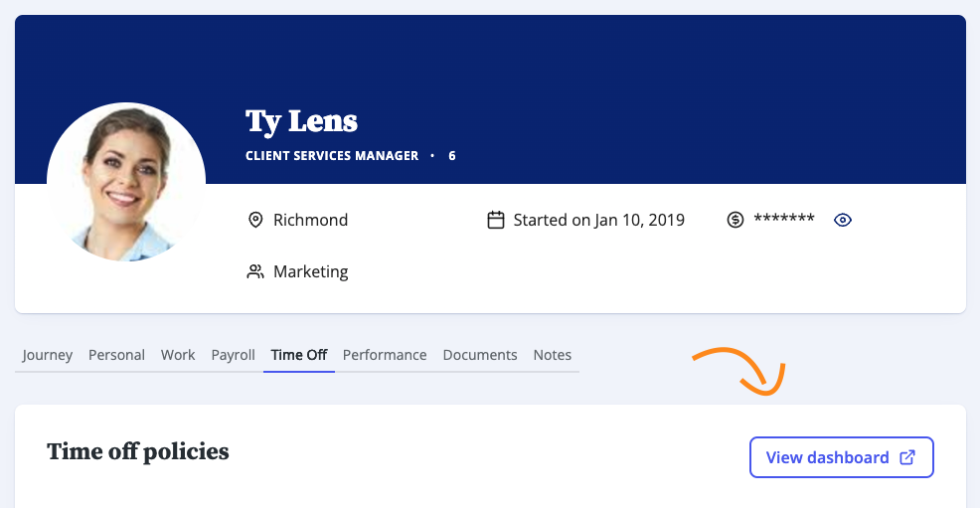
Task: Click the View dashboard button
Action: coord(841,457)
